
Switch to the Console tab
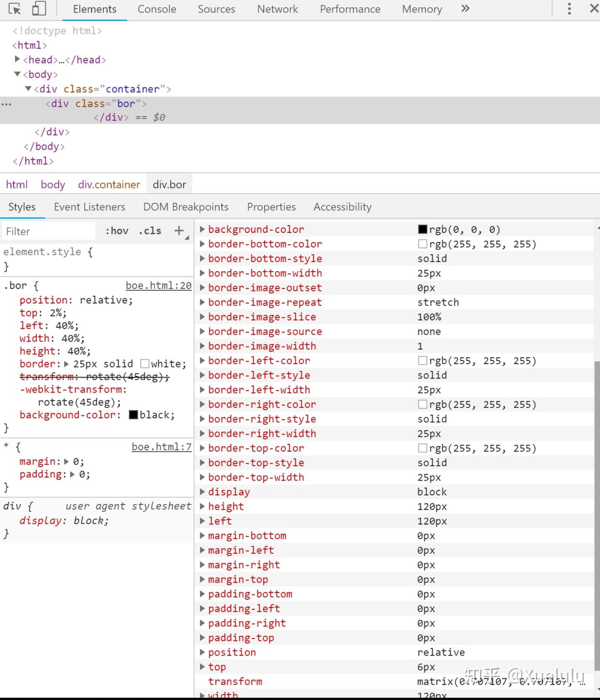pyautogui.click(x=156, y=9)
